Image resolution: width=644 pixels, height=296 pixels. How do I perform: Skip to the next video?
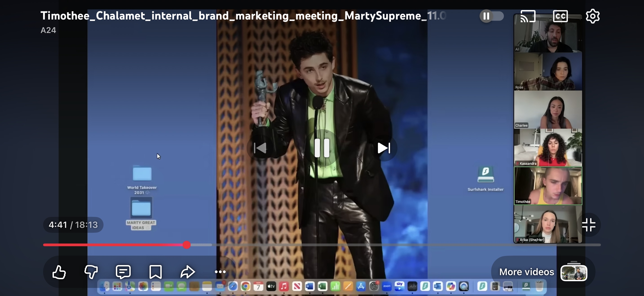point(384,148)
